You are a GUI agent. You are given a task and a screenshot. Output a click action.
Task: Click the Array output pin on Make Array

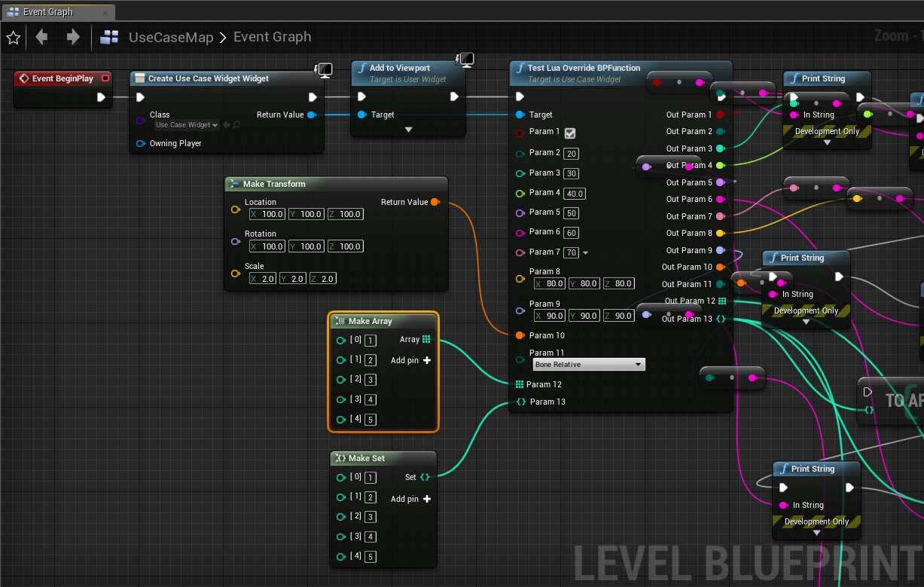(426, 340)
